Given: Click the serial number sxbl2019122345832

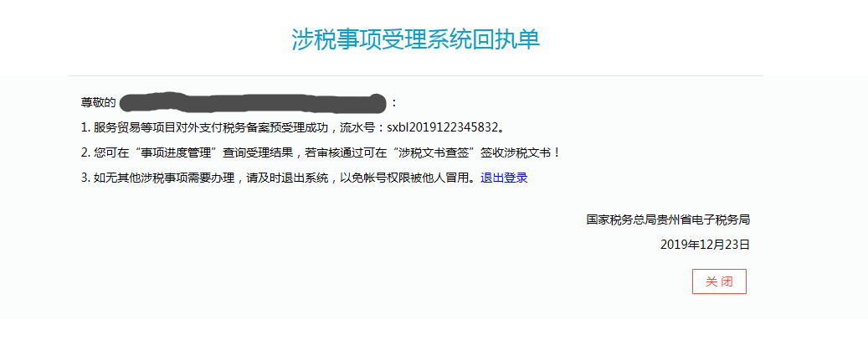Looking at the screenshot, I should click(x=442, y=127).
